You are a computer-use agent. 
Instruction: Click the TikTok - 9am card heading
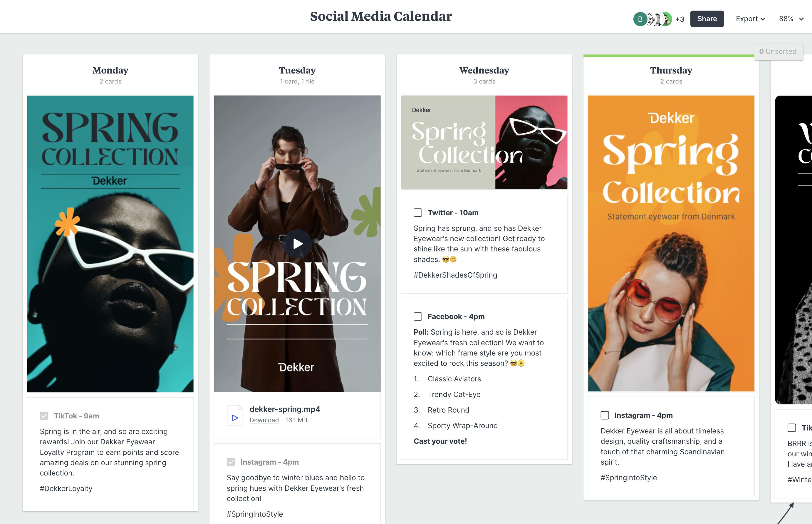coord(76,416)
